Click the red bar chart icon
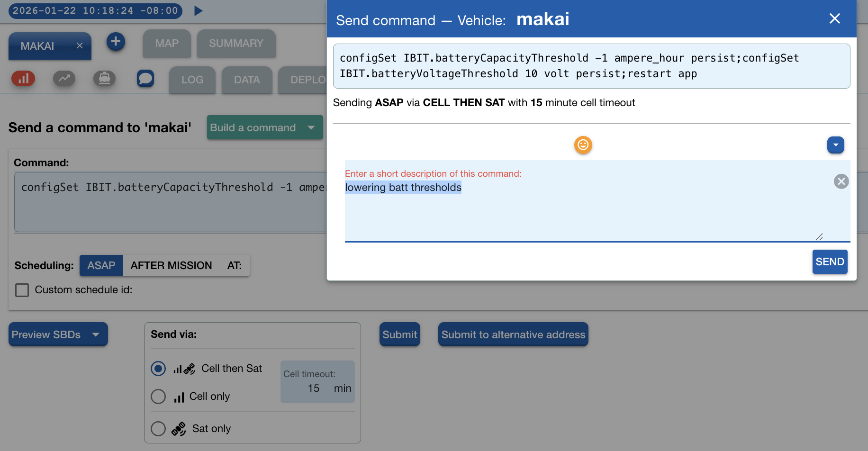 (x=23, y=78)
